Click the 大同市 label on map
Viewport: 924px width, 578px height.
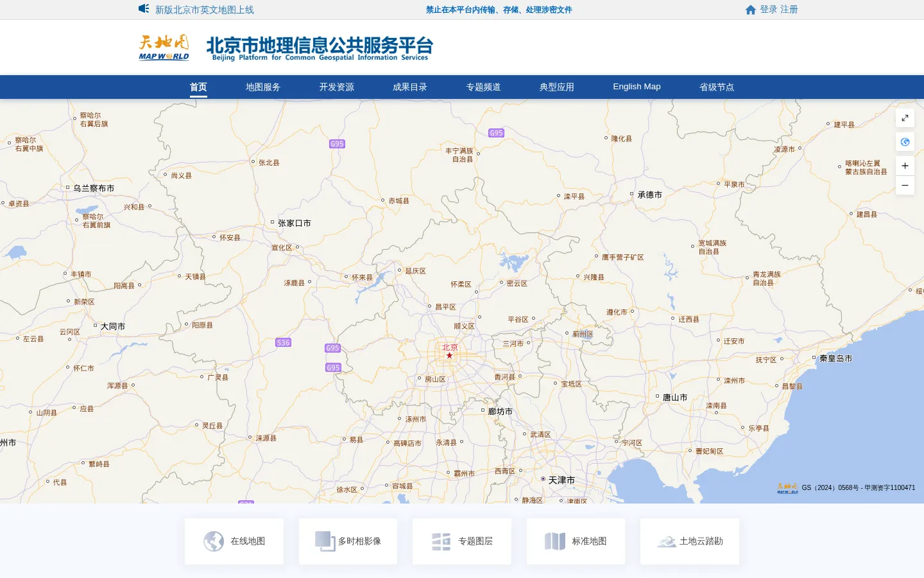(x=113, y=326)
